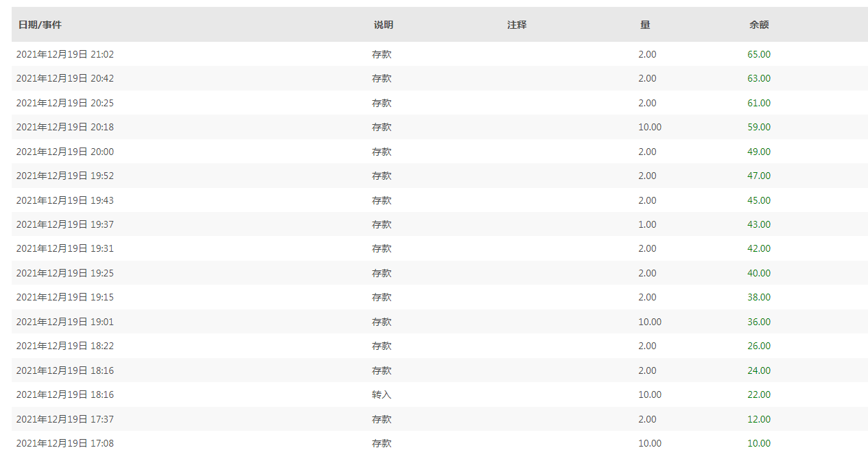Select the row dated 2021年12月19日 21:02
The width and height of the screenshot is (868, 461).
point(440,54)
